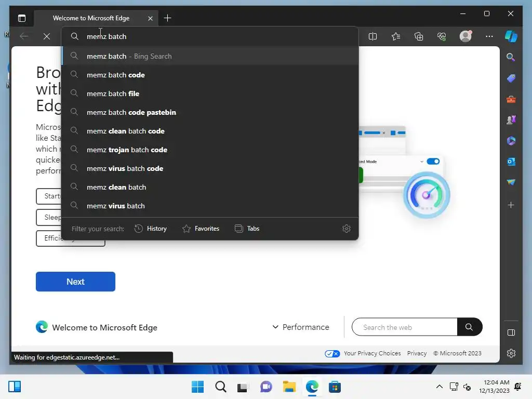
Task: Open sidebar settings gear
Action: [x=511, y=353]
